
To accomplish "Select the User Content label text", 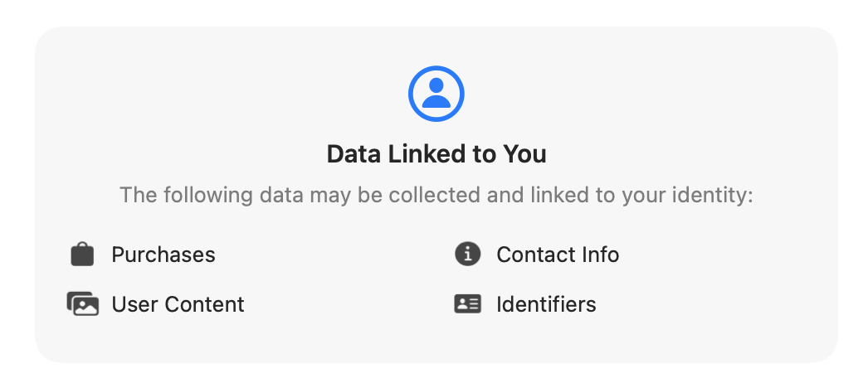I will point(178,304).
